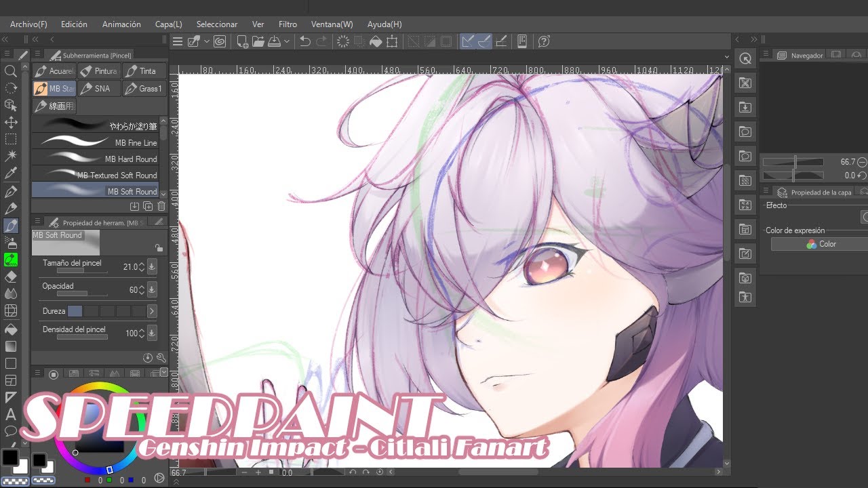This screenshot has width=868, height=488.
Task: Click the Undo arrow in command bar
Action: (x=305, y=41)
